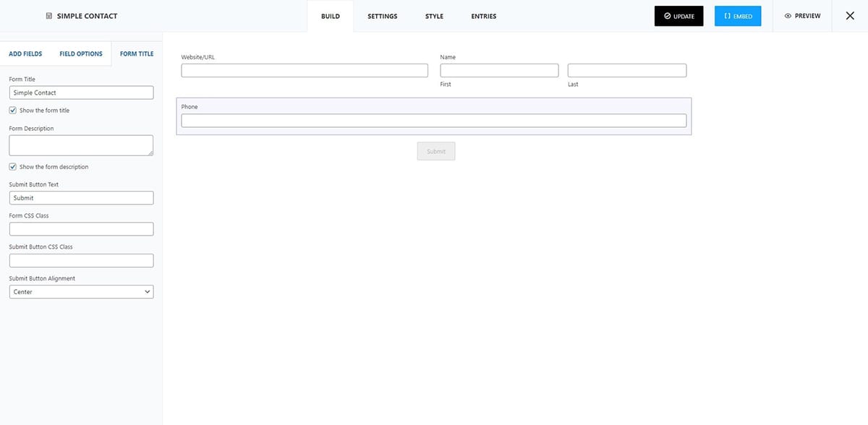The width and height of the screenshot is (868, 425).
Task: Close the form builder with the X
Action: (850, 16)
